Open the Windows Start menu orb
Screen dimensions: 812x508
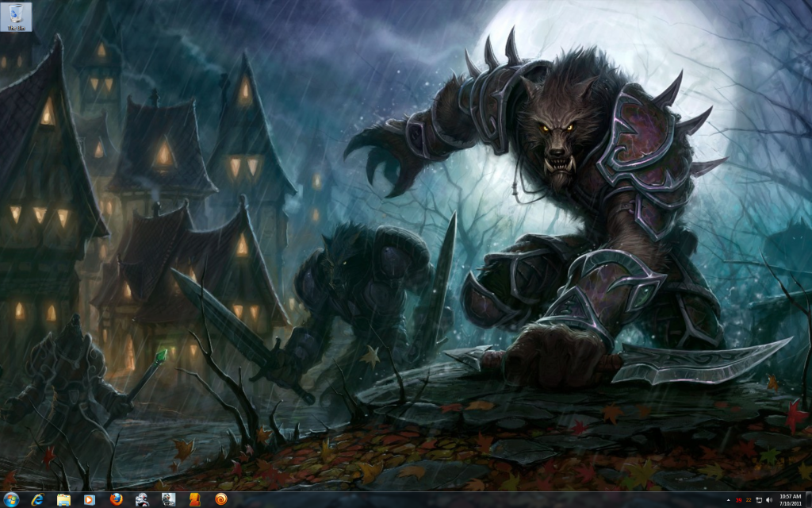coord(11,500)
